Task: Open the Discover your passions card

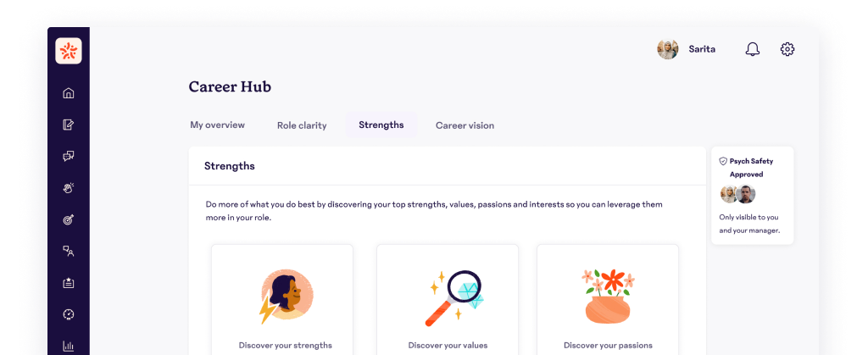Action: (608, 300)
